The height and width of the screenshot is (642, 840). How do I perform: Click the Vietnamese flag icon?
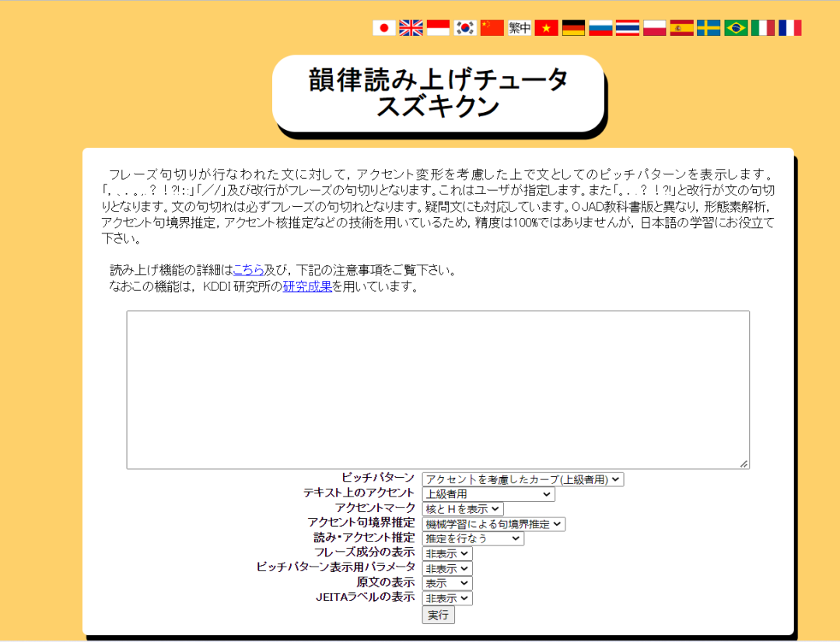coord(546,28)
